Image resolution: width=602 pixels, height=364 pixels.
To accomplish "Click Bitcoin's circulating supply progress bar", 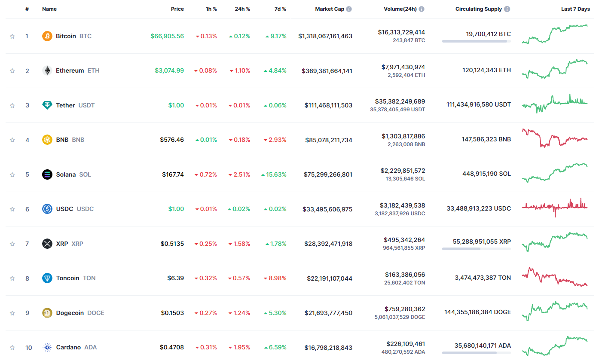I will pyautogui.click(x=477, y=41).
